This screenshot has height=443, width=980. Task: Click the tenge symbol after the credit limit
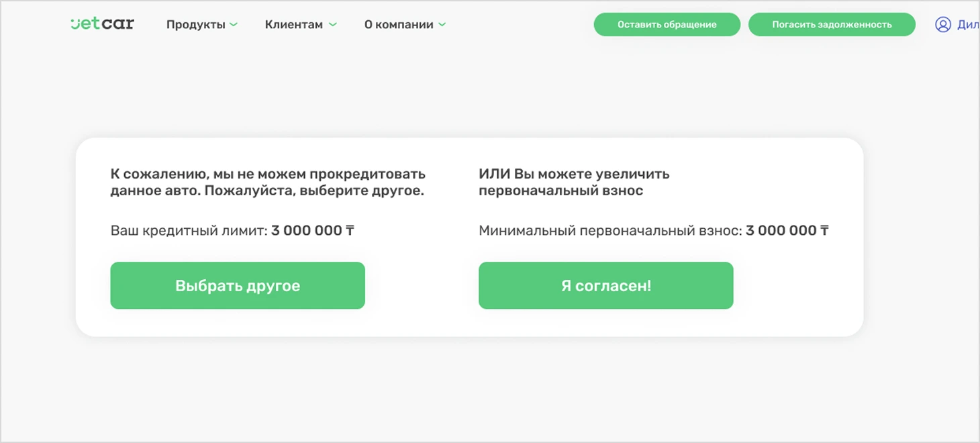click(350, 230)
